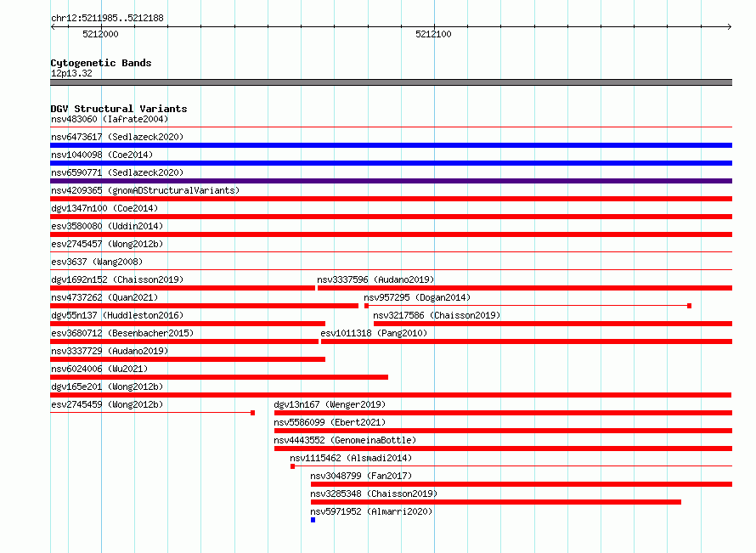Click the red bar under nsv3217586
This screenshot has width=756, height=553.
coord(553,324)
